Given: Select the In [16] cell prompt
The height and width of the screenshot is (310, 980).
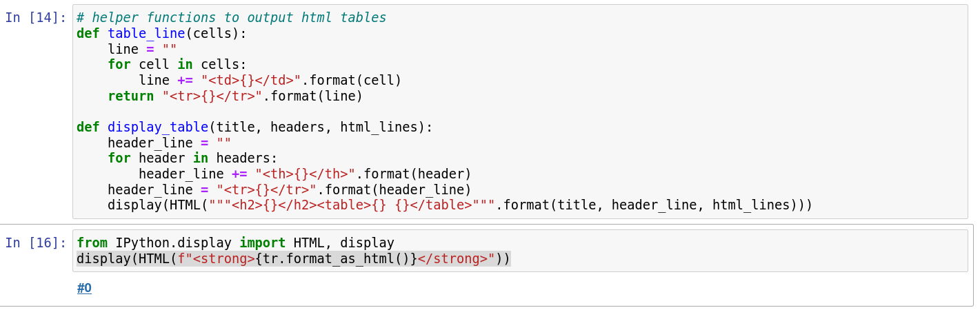Looking at the screenshot, I should (36, 242).
